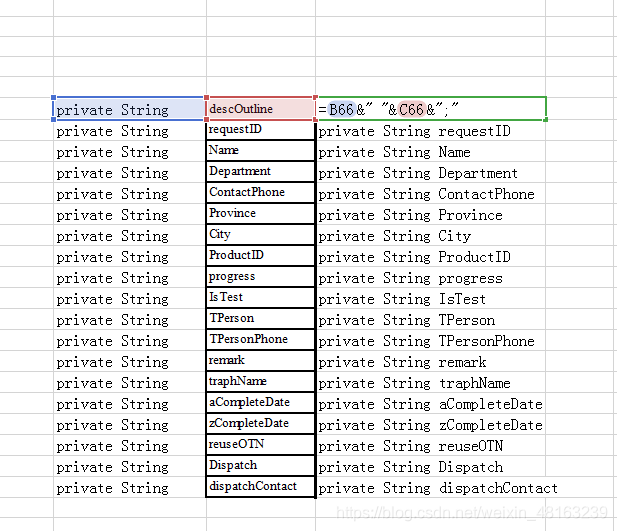Select the bordered cell reading ProductID
Image resolution: width=617 pixels, height=531 pixels.
coord(260,255)
